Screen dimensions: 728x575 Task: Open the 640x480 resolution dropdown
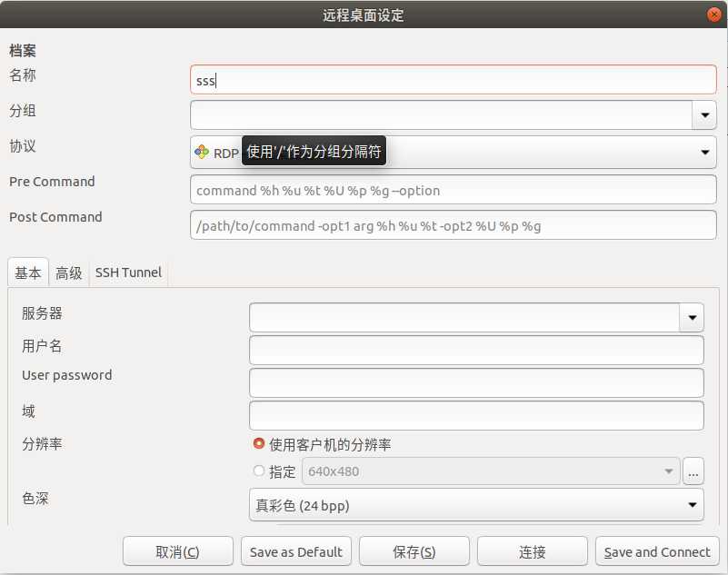point(491,471)
